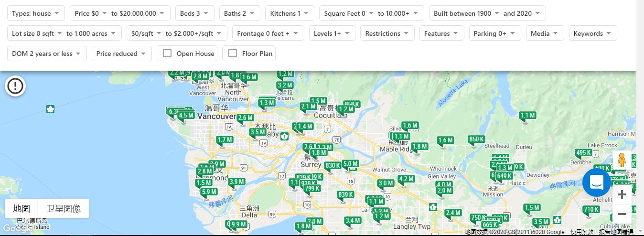
Task: Enable the Open House checkbox
Action: (167, 53)
